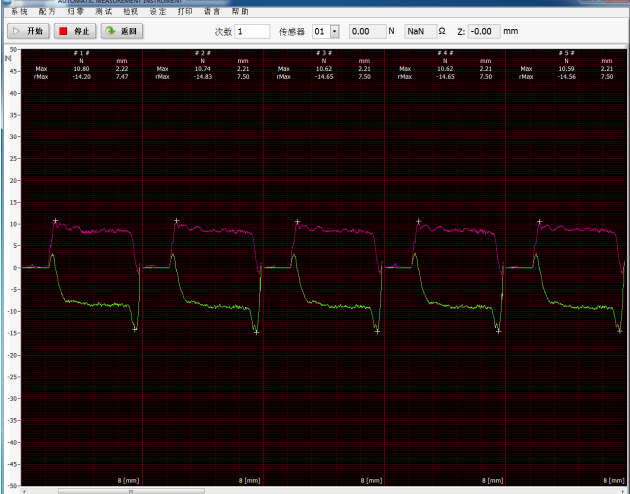This screenshot has height=494, width=630.
Task: Click the 8 [mm] axis label in chart #3
Action: [x=371, y=480]
